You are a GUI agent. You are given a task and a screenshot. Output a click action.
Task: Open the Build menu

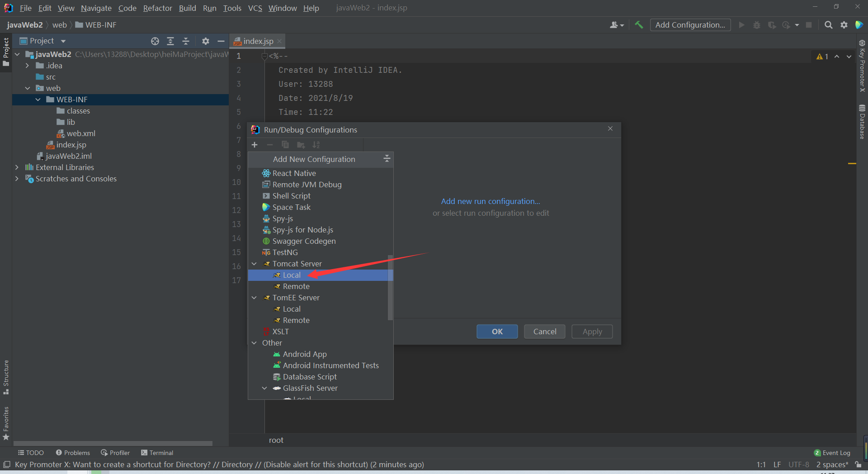coord(187,8)
